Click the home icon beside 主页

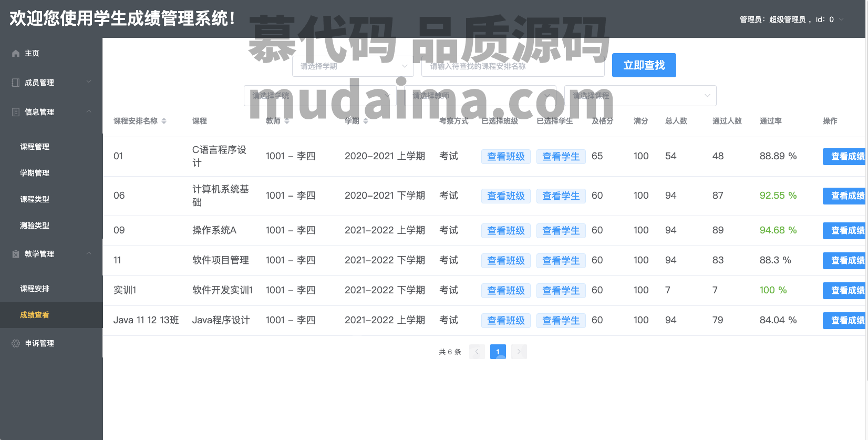pos(16,53)
